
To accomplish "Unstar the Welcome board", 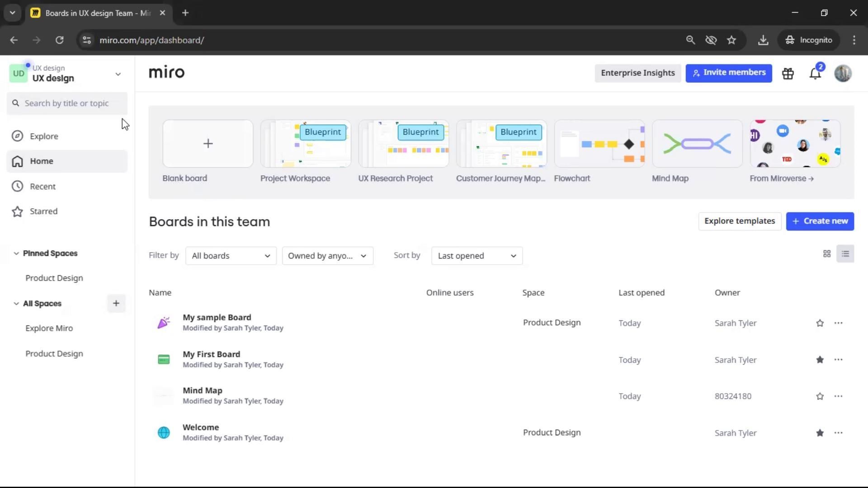I will coord(820,433).
